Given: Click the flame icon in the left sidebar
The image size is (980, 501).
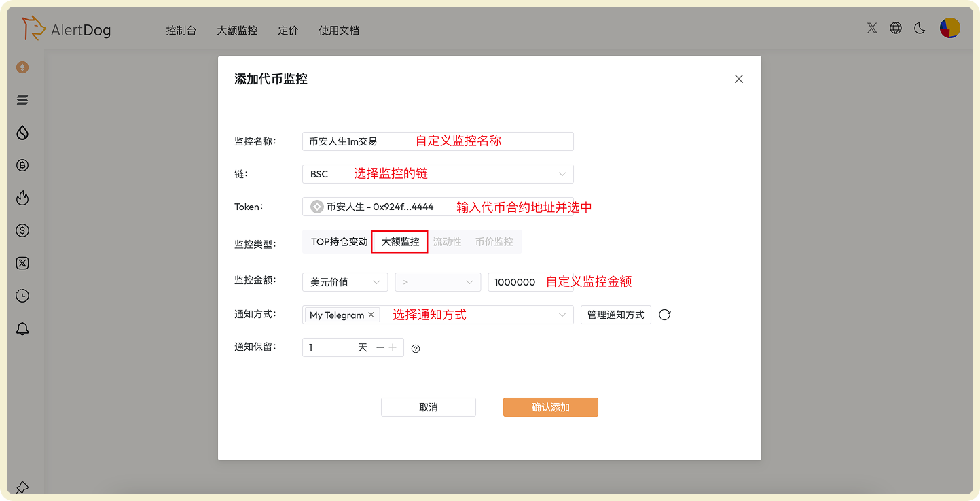Looking at the screenshot, I should coord(22,198).
